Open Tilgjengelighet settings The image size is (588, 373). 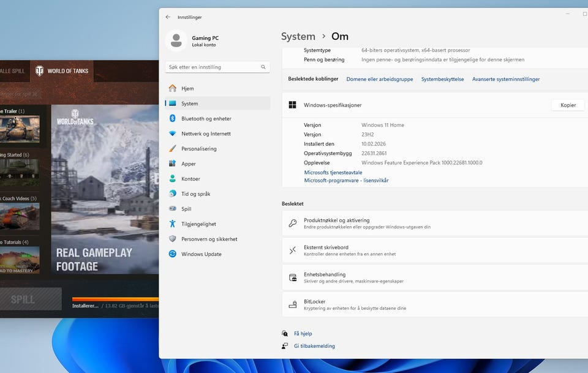(198, 224)
